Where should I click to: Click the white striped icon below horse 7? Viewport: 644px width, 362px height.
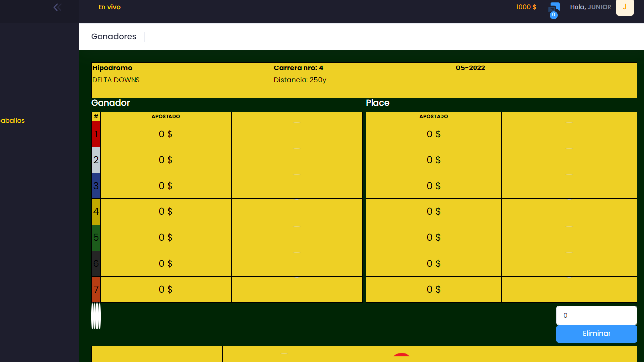click(96, 316)
